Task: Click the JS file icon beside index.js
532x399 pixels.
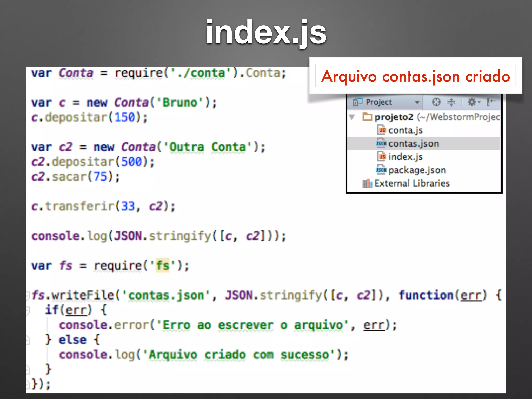Action: pyautogui.click(x=382, y=156)
